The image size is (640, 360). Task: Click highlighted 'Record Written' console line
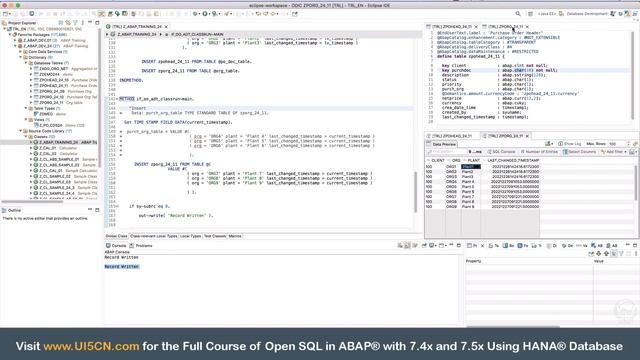[x=122, y=267]
